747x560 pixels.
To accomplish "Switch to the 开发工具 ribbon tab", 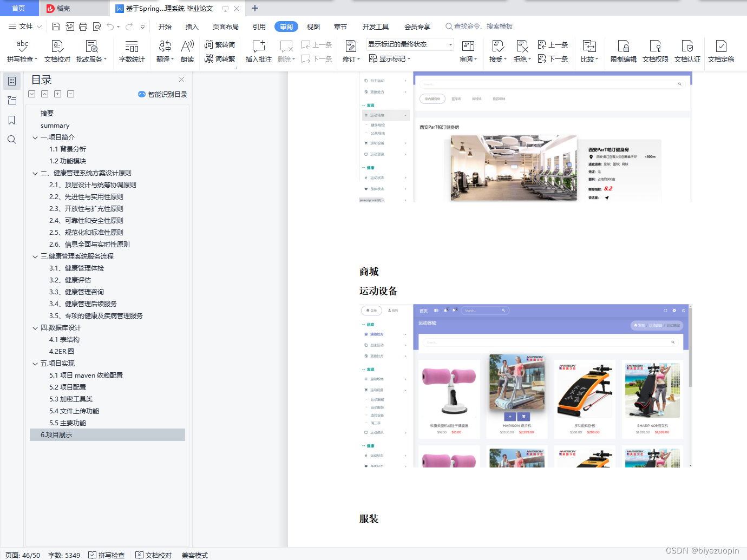I will 376,27.
